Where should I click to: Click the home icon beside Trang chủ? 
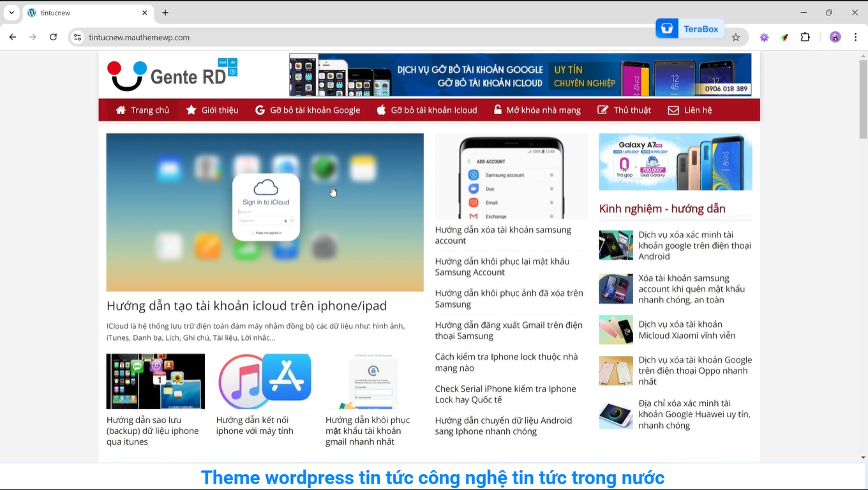121,110
